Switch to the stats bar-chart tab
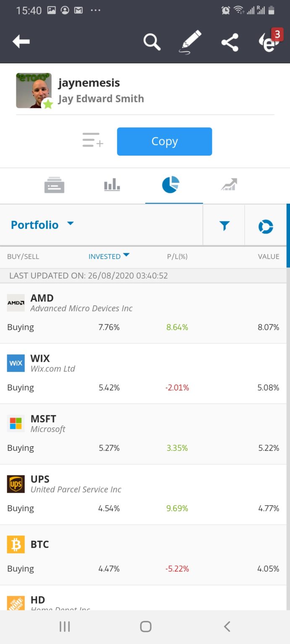This screenshot has height=644, width=290. (x=112, y=185)
